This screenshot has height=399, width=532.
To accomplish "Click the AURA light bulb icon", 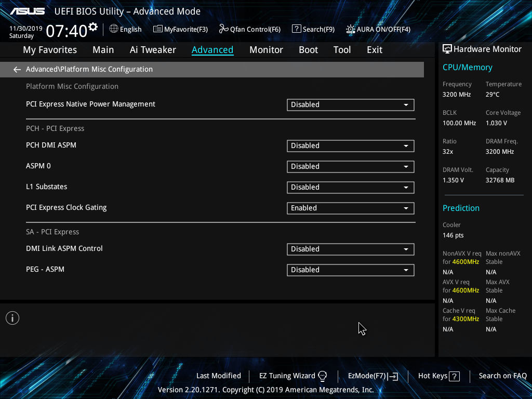I will point(351,29).
